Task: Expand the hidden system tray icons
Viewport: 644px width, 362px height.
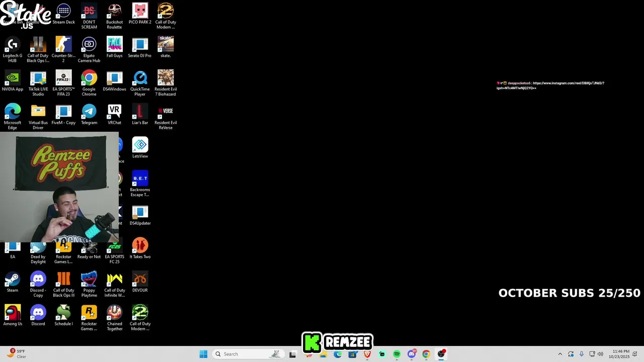Action: click(560, 354)
